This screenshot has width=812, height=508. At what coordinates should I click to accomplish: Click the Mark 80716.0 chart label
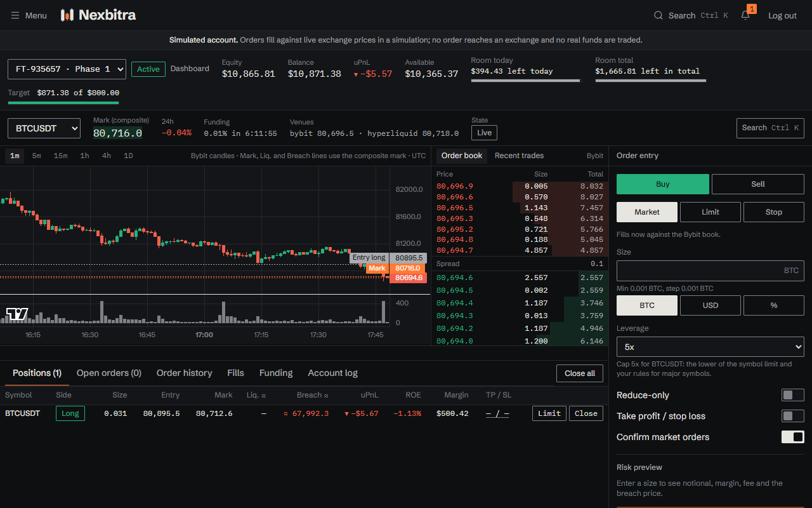pyautogui.click(x=396, y=268)
